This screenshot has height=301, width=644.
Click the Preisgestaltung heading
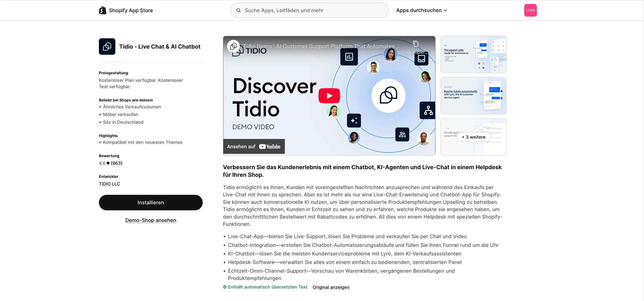point(113,73)
